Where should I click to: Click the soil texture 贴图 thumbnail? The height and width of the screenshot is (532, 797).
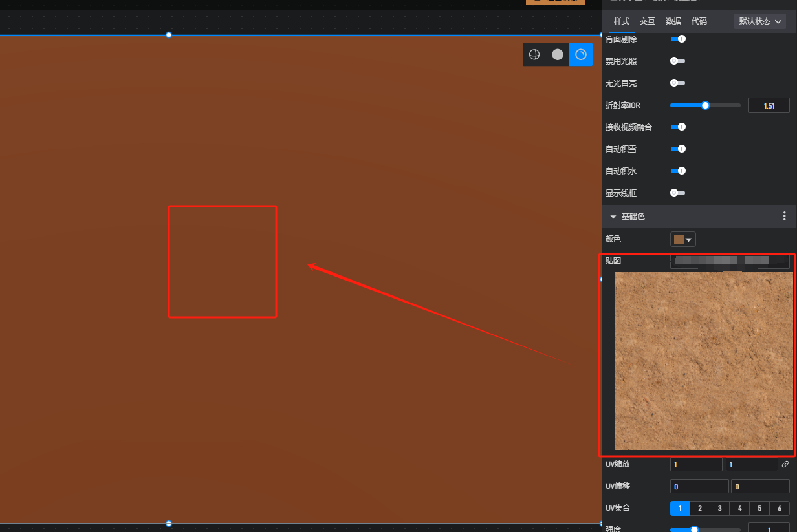coord(703,360)
